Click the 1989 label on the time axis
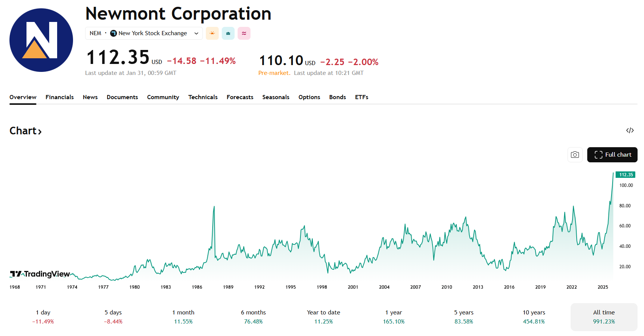Screen dimensions: 644x336 [x=228, y=287]
